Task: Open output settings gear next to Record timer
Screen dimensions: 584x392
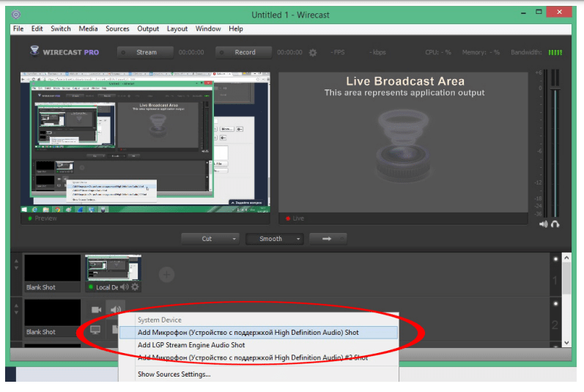Action: (313, 53)
